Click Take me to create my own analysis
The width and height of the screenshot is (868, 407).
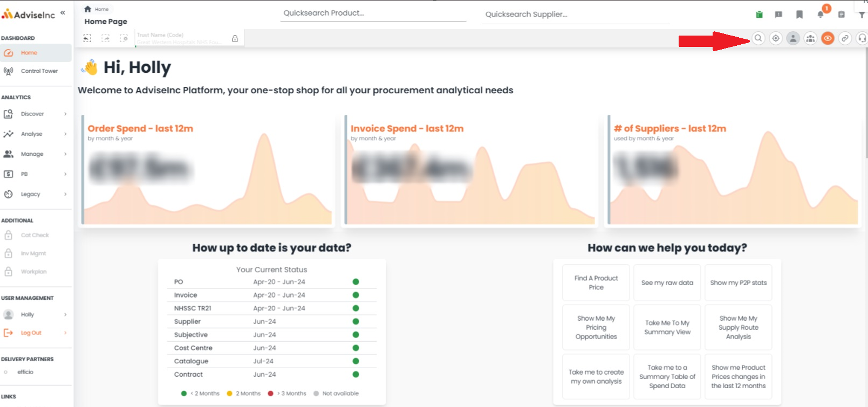click(596, 376)
